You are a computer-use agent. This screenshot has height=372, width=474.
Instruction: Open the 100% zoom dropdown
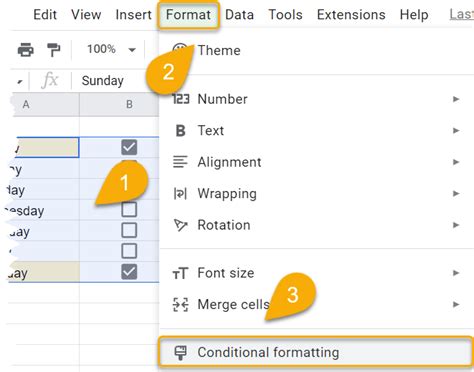111,50
